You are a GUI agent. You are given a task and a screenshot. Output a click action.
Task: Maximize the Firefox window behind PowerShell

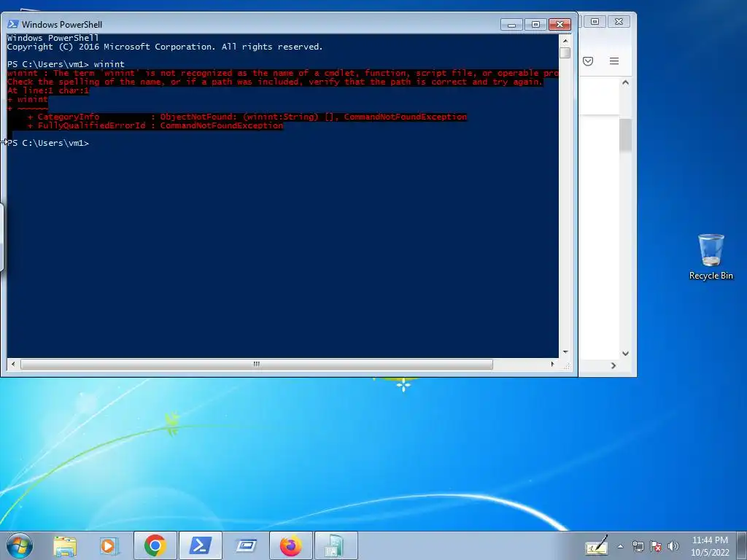click(595, 21)
